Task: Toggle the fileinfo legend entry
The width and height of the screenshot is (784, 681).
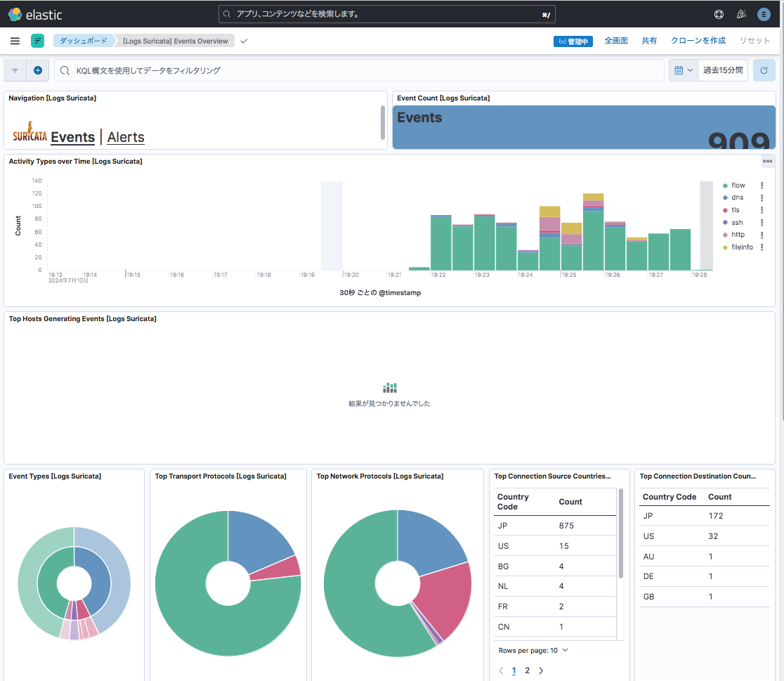Action: (742, 247)
